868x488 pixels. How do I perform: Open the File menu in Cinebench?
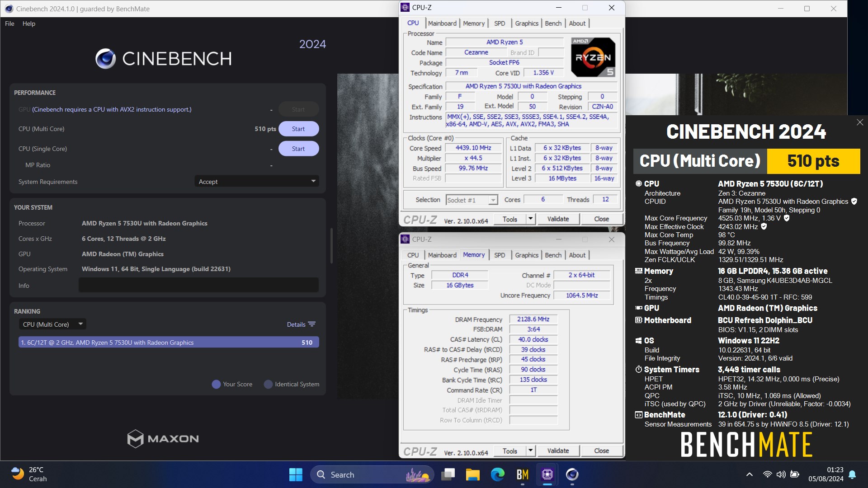9,23
